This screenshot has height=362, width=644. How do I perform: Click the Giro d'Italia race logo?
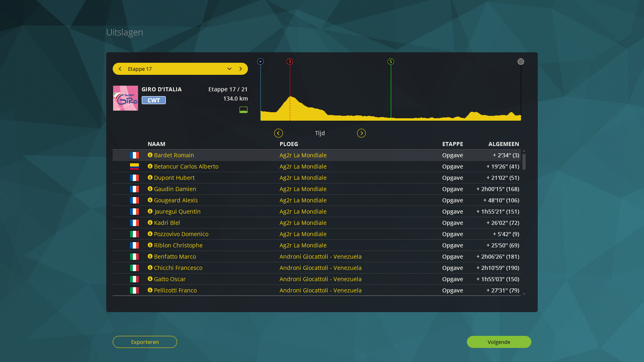point(126,98)
